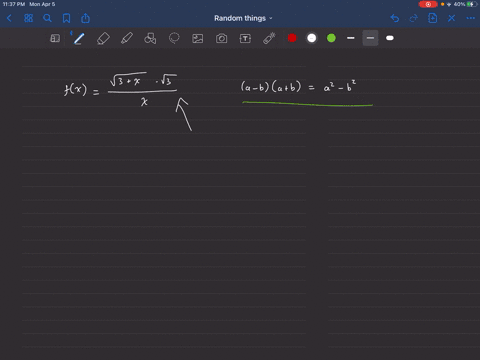
Task: Select the Pen tool
Action: (x=79, y=38)
